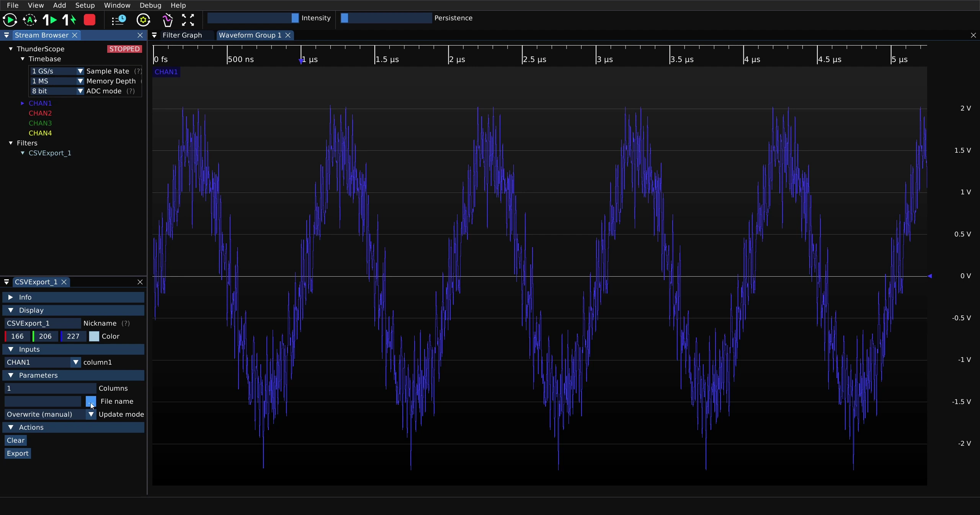This screenshot has height=515, width=980.
Task: Open the Debug menu
Action: 150,5
